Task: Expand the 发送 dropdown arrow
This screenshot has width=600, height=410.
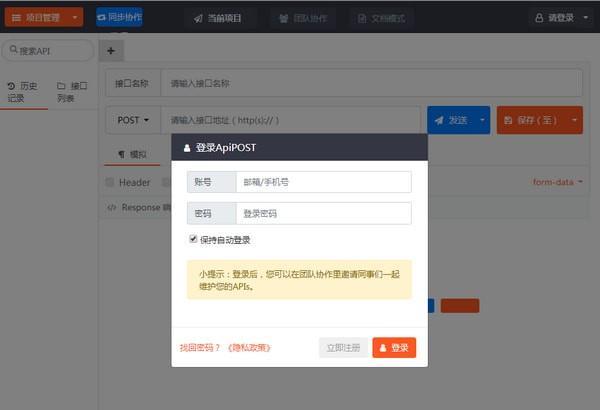Action: coord(482,120)
